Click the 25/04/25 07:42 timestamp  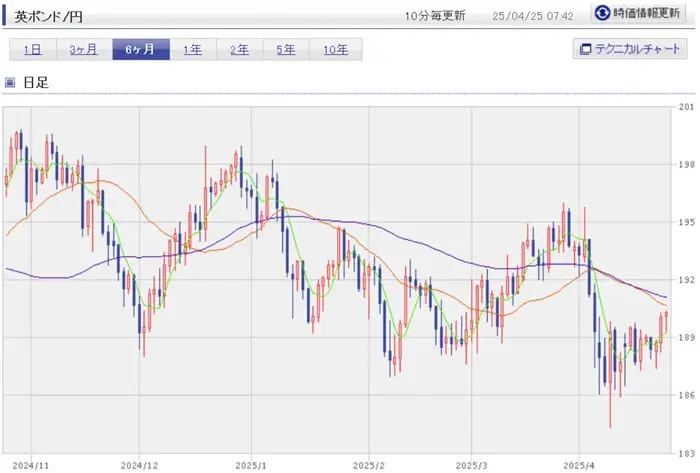[533, 15]
